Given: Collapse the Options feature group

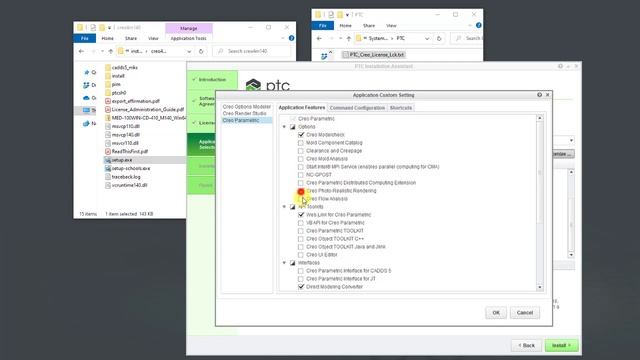Looking at the screenshot, I should [284, 127].
